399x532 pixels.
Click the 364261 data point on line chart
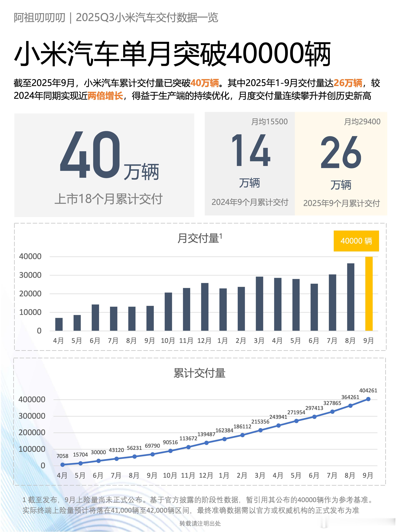tap(350, 406)
